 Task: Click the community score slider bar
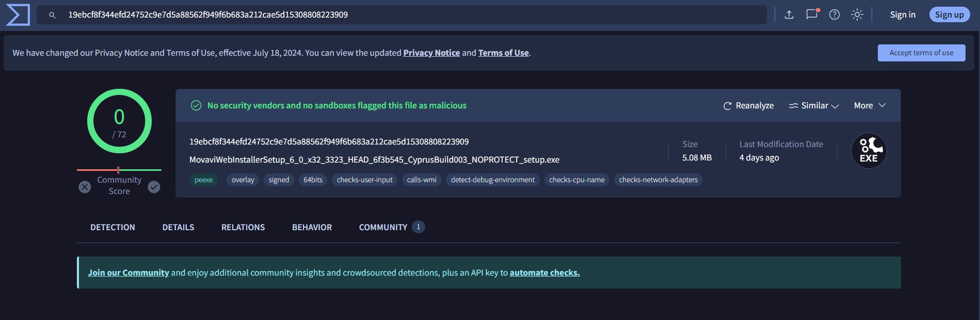[x=119, y=170]
